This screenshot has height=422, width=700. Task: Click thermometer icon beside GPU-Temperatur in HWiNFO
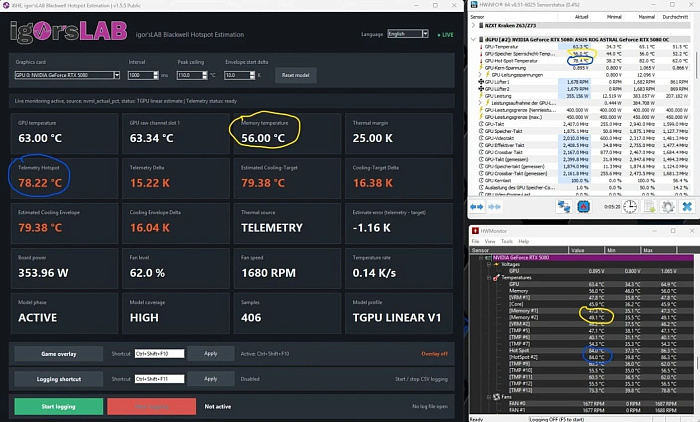coord(481,47)
